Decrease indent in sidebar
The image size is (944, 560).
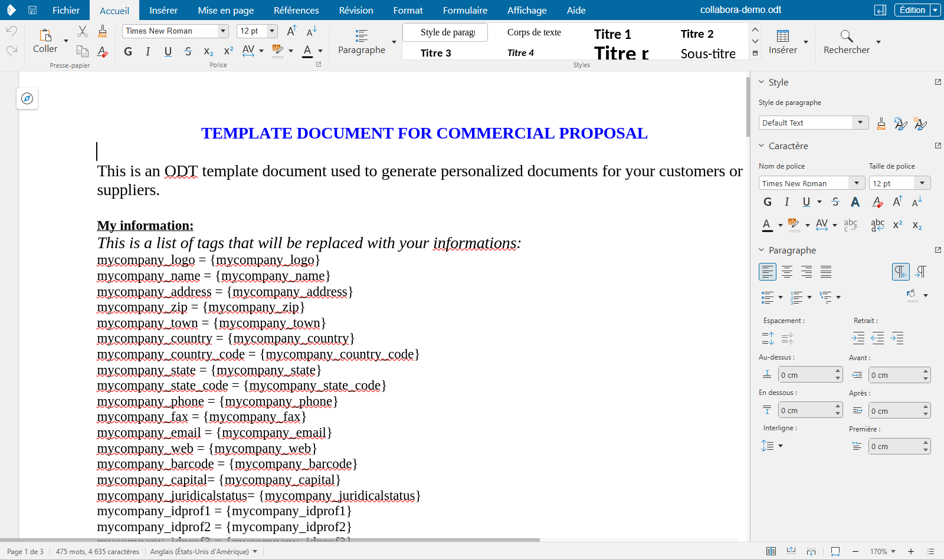point(878,338)
